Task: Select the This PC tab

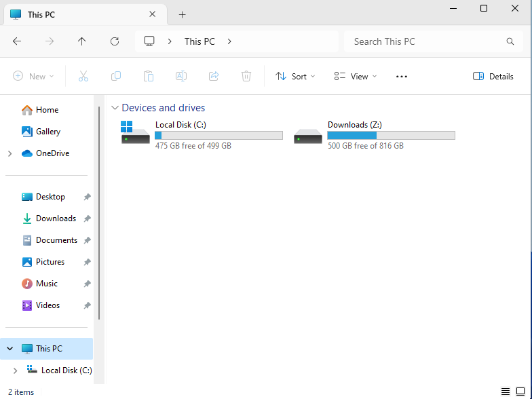Action: tap(85, 15)
